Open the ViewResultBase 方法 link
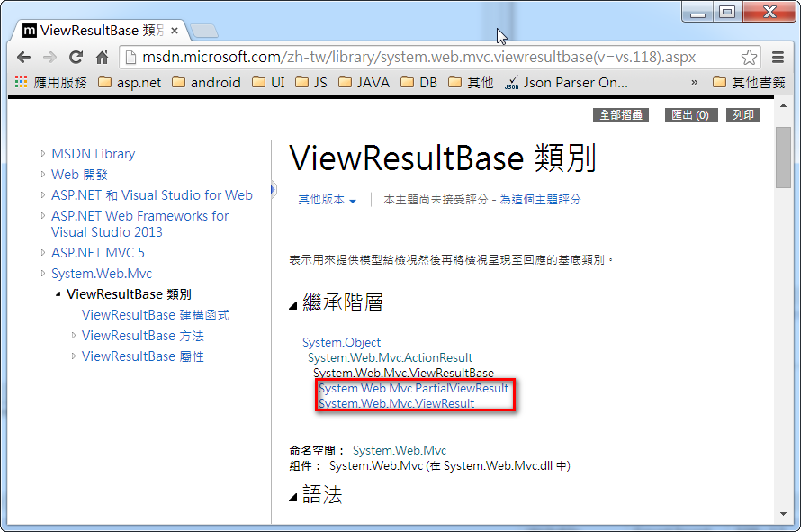 click(143, 336)
